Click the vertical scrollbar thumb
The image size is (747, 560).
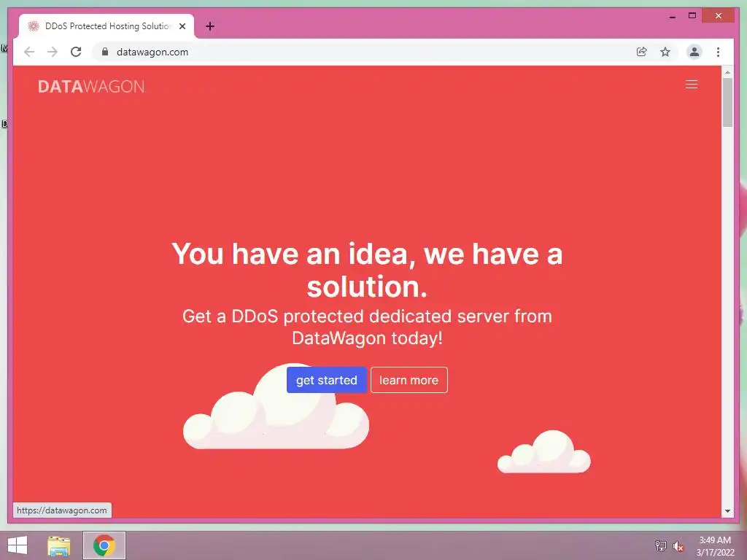[x=727, y=102]
